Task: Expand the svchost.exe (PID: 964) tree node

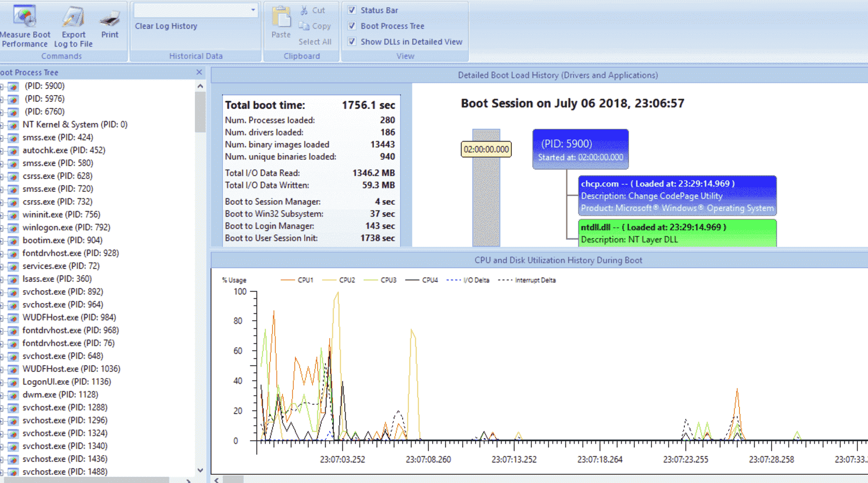Action: (x=2, y=305)
